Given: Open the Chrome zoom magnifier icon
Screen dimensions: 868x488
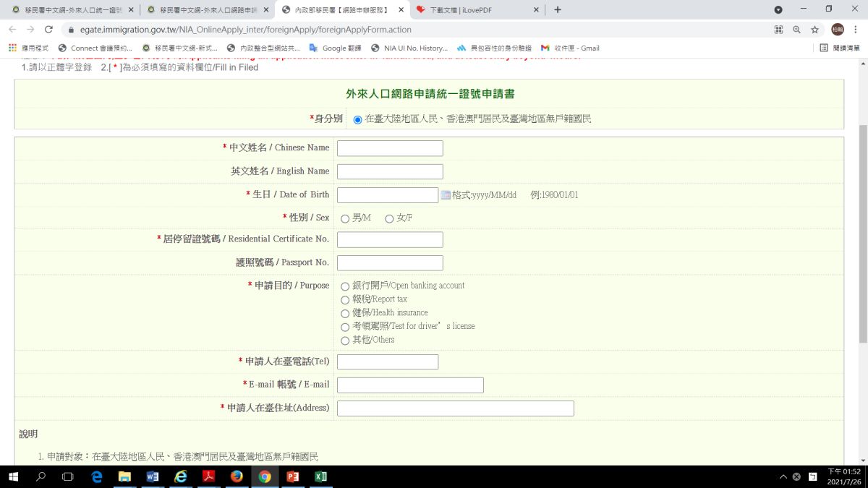Looking at the screenshot, I should (796, 30).
